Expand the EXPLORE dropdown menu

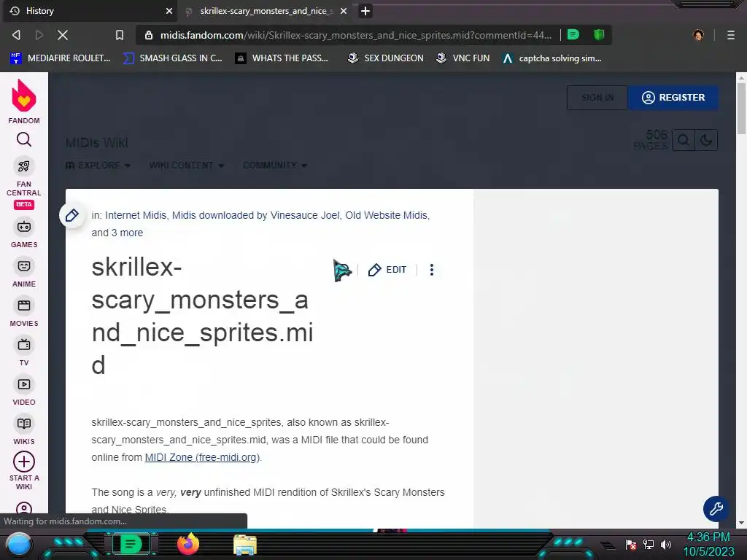[98, 166]
